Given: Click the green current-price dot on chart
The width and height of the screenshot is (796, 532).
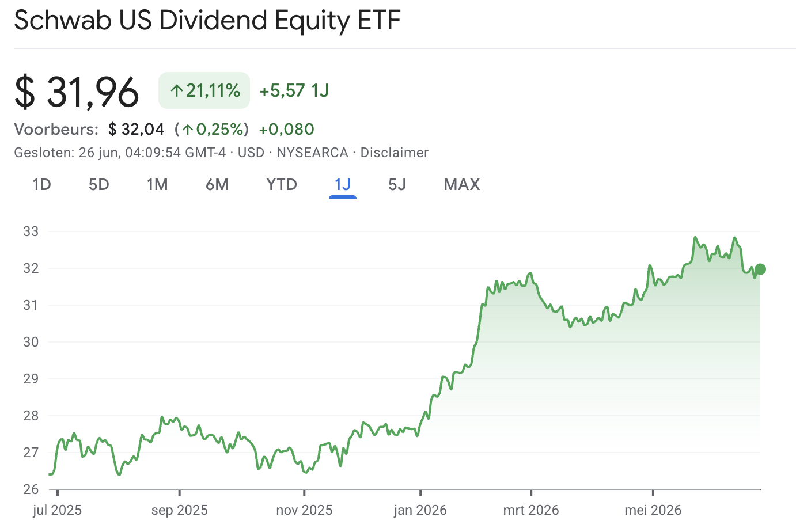Looking at the screenshot, I should pos(760,269).
